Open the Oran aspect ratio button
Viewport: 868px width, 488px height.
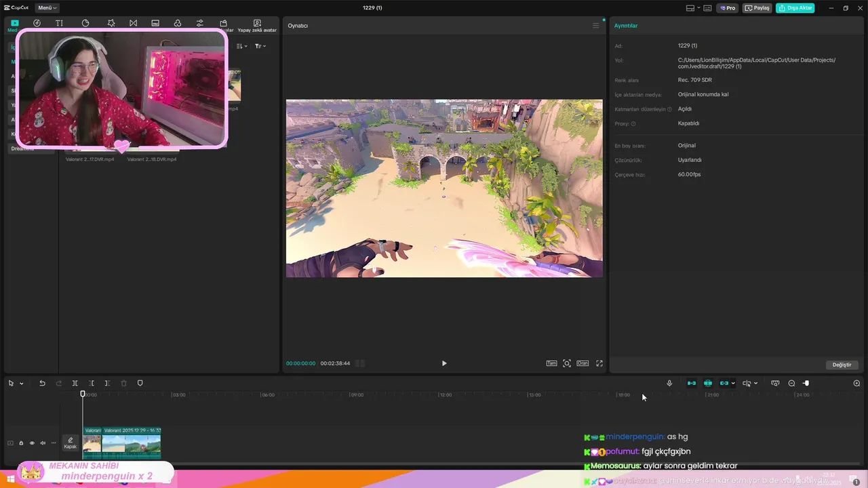[x=583, y=363]
